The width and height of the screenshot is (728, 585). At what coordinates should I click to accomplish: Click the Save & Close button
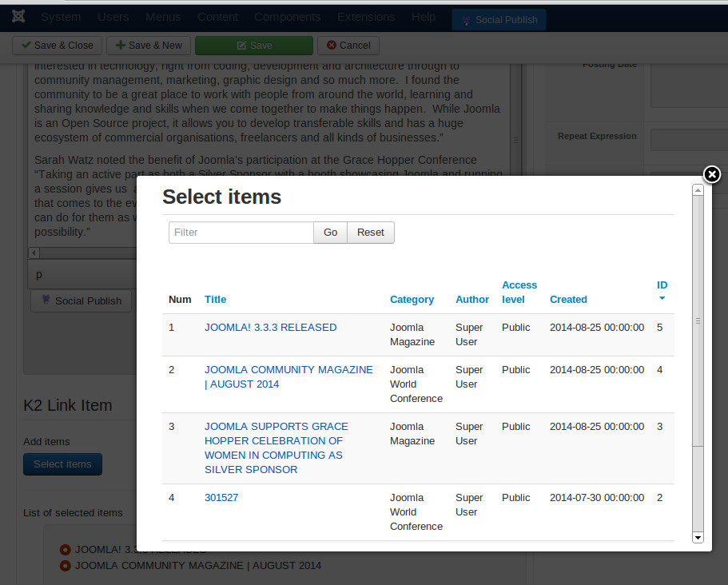coord(57,46)
